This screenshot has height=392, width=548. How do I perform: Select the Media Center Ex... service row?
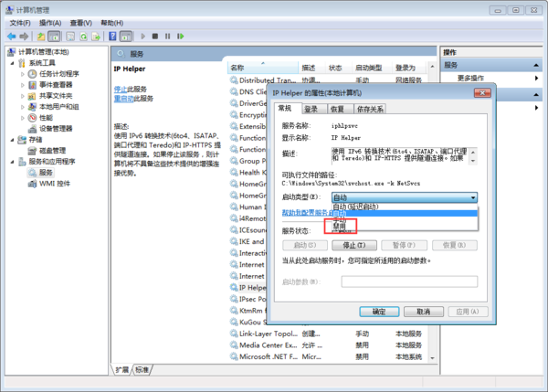point(329,345)
